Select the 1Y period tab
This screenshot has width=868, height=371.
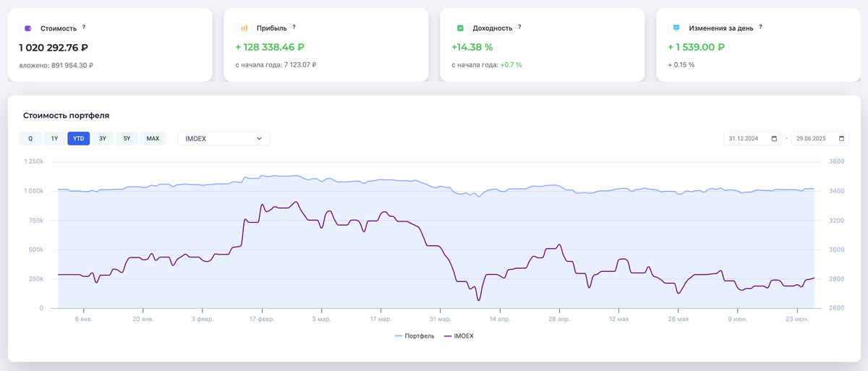(54, 139)
